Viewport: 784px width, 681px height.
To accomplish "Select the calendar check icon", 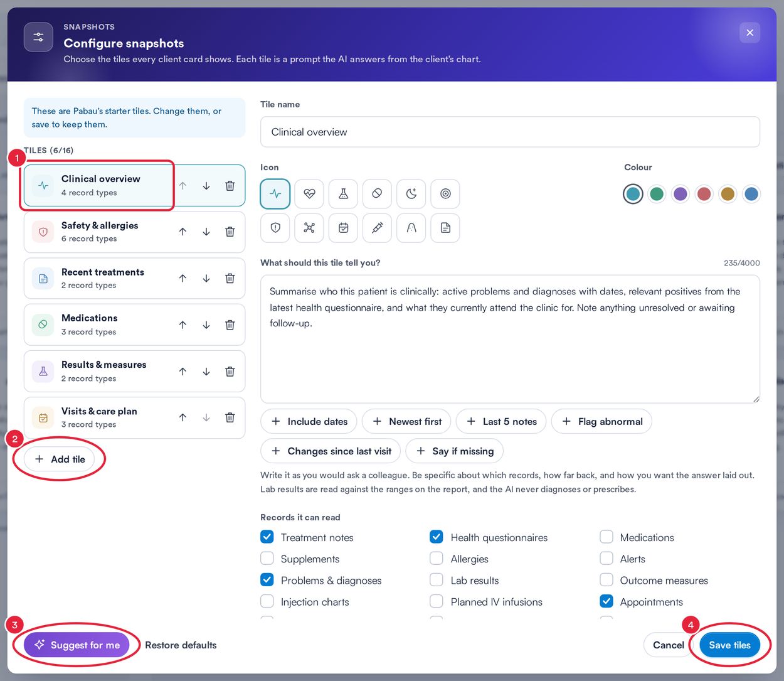I will tap(343, 228).
